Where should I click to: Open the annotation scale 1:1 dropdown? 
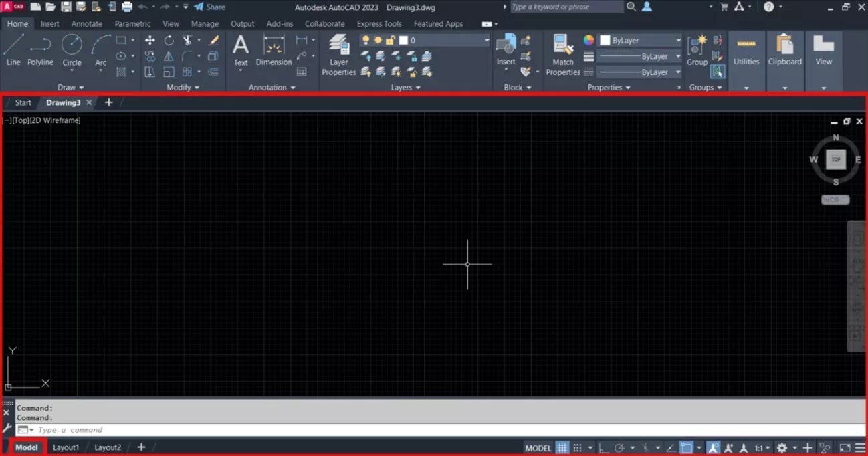tap(762, 448)
